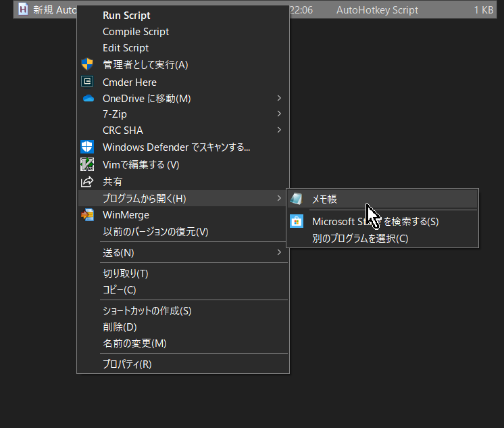Choose 名前の変更(M) to rename
The width and height of the screenshot is (504, 428).
tap(183, 343)
